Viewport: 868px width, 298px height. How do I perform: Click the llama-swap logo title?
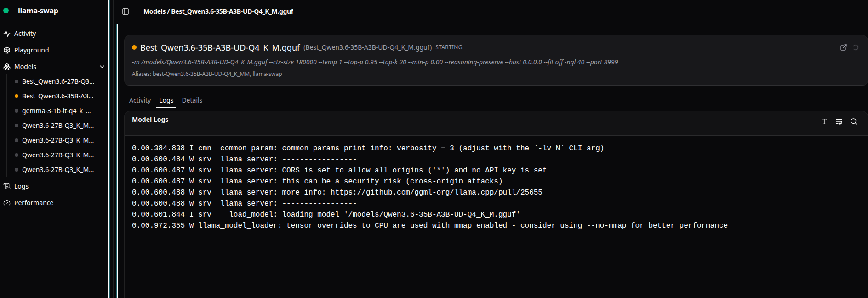38,11
